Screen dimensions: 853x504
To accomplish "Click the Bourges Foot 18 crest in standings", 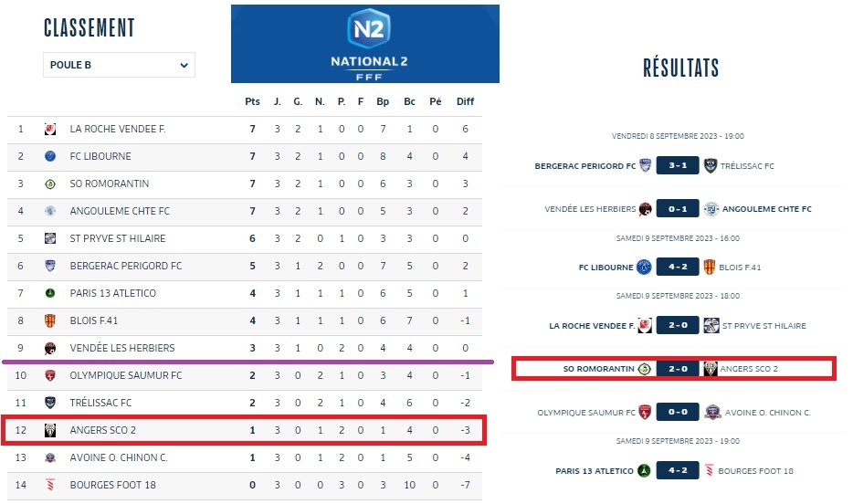I will 50,485.
